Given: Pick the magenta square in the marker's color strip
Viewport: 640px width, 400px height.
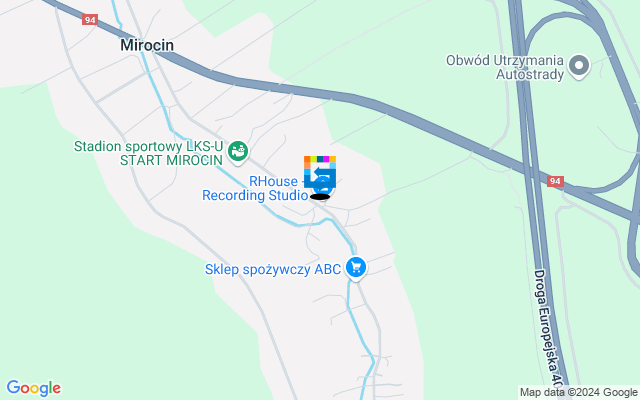Looking at the screenshot, I should tap(326, 159).
